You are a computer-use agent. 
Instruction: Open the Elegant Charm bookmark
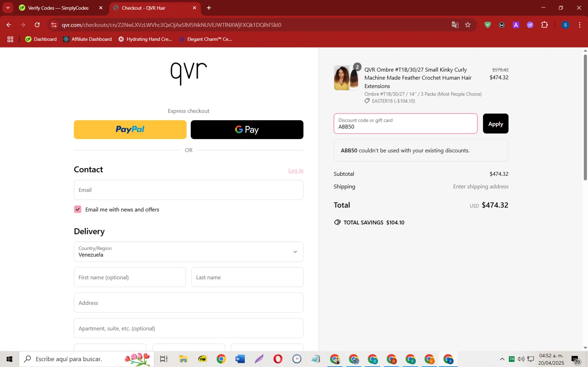click(x=205, y=39)
